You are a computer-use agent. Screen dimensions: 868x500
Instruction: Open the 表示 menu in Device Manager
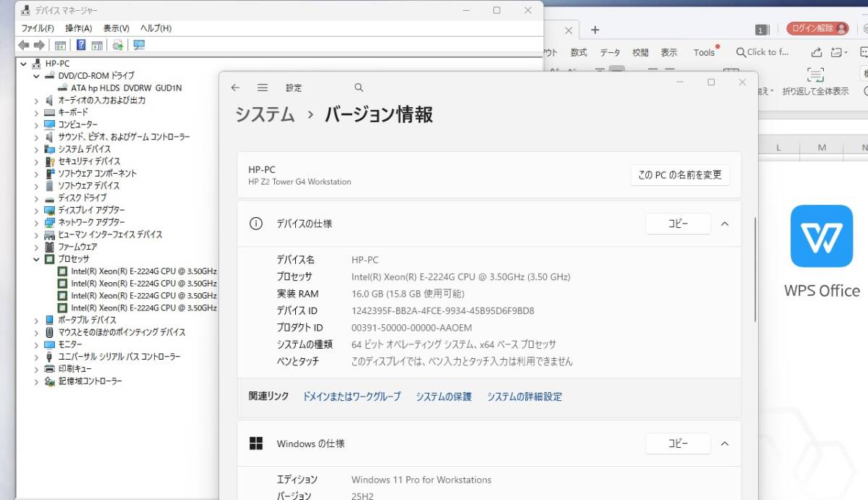tap(116, 27)
